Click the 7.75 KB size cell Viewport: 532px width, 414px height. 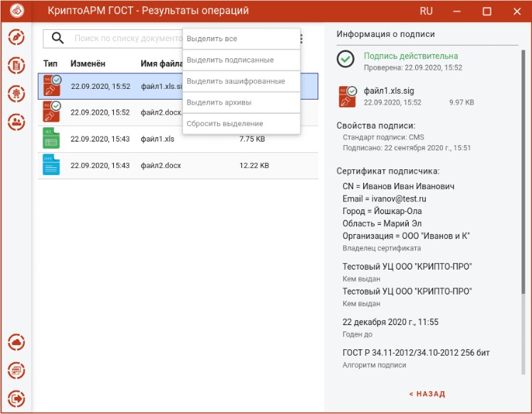coord(252,139)
